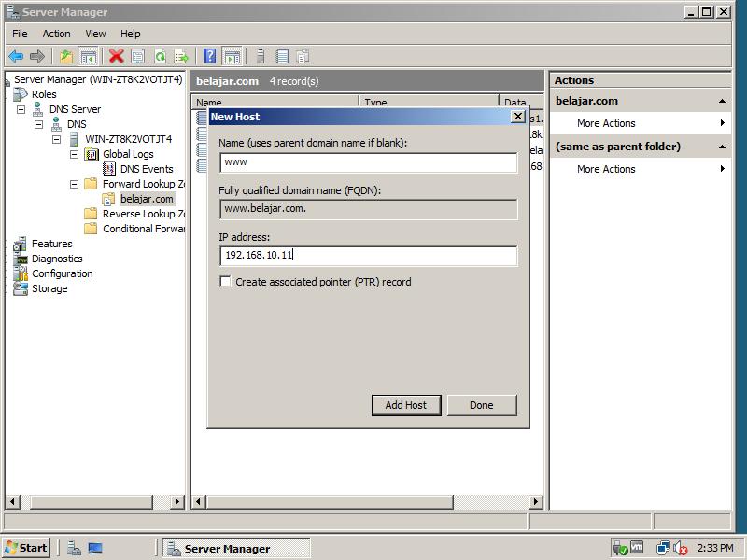The height and width of the screenshot is (560, 747).
Task: Click right arrow of record list scrollbar
Action: (535, 501)
